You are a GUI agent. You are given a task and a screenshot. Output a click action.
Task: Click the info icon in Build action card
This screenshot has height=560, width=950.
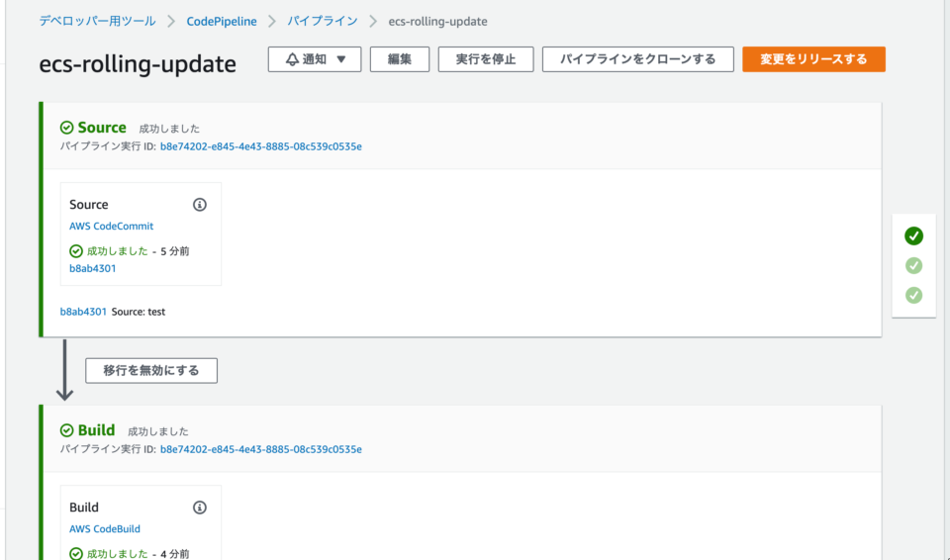tap(199, 508)
